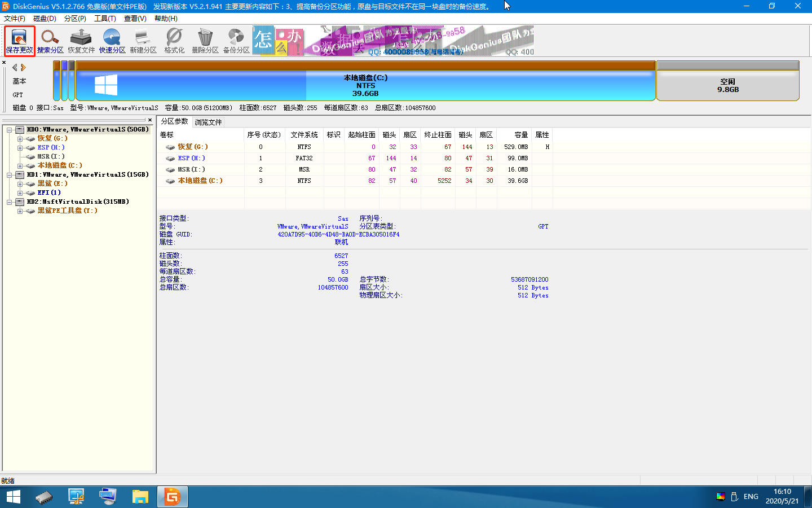The image size is (812, 508).
Task: Click the USB device tray icon
Action: (x=735, y=497)
